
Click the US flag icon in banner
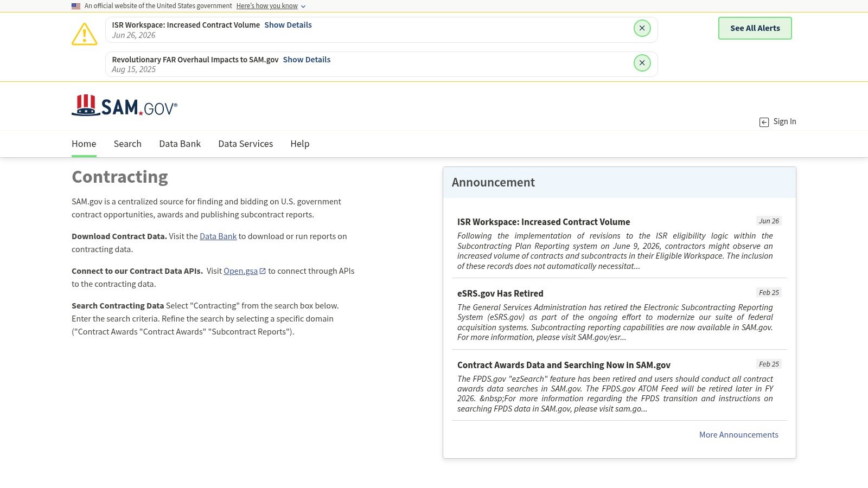76,6
